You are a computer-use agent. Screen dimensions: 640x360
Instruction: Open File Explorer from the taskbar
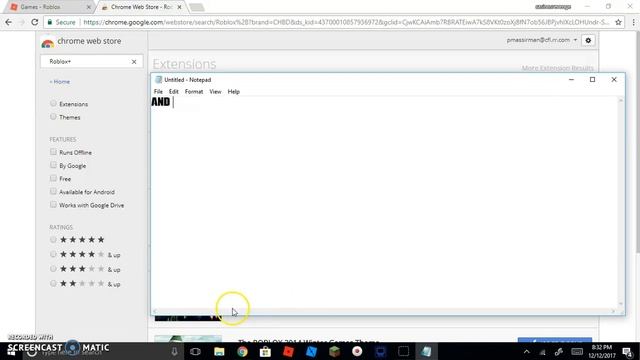pyautogui.click(x=219, y=351)
